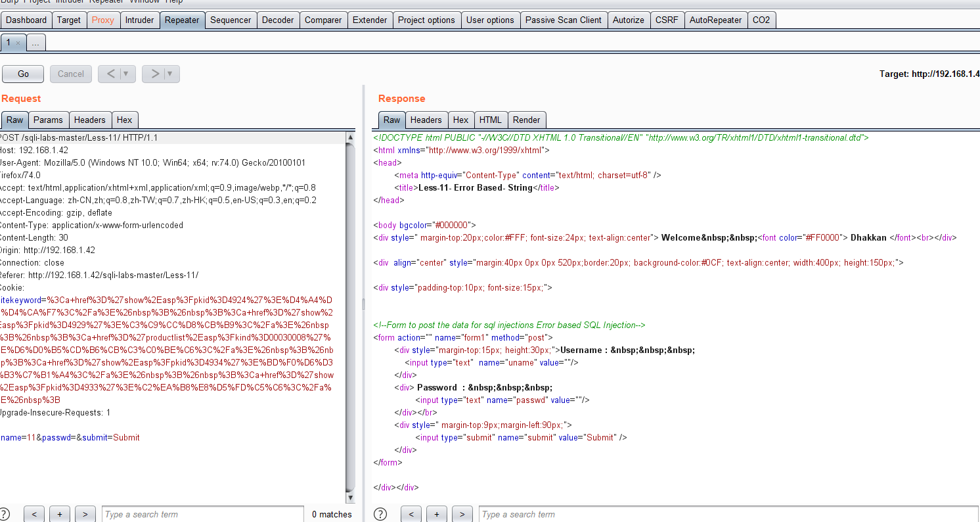Open the Response Hex tab
The height and width of the screenshot is (522, 980).
pos(460,120)
